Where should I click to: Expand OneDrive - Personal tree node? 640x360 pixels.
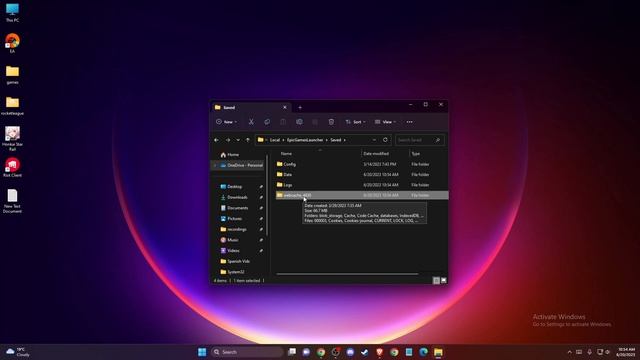(x=215, y=165)
